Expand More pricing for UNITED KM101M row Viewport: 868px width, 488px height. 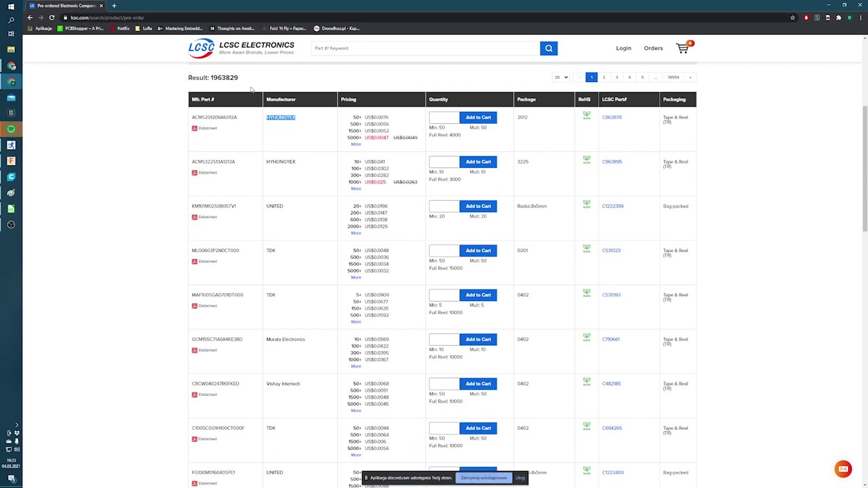[356, 232]
